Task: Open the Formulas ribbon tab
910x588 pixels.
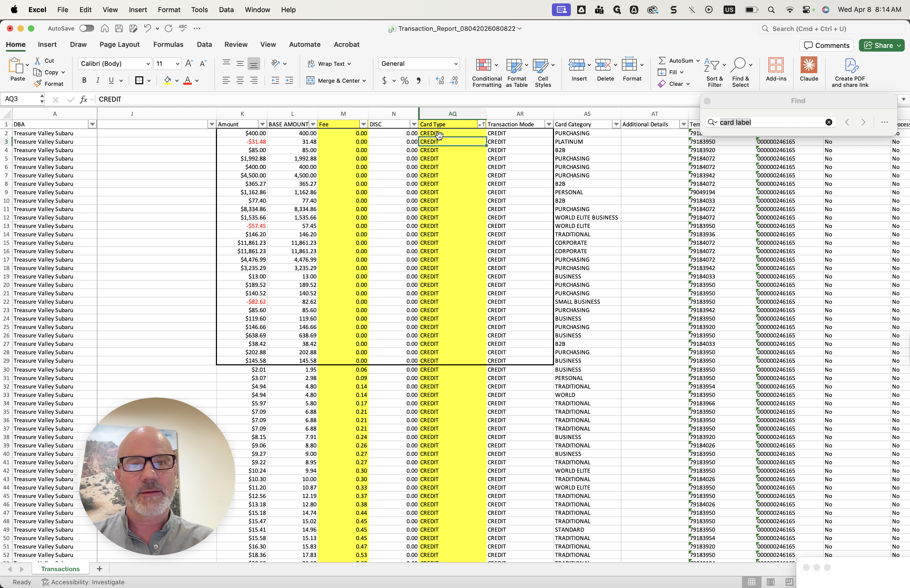Action: pos(168,45)
